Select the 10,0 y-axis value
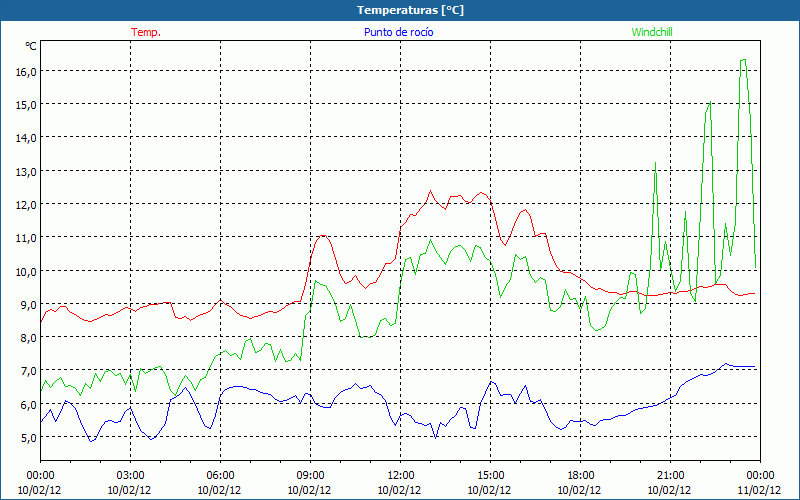Image resolution: width=800 pixels, height=500 pixels. [26, 271]
